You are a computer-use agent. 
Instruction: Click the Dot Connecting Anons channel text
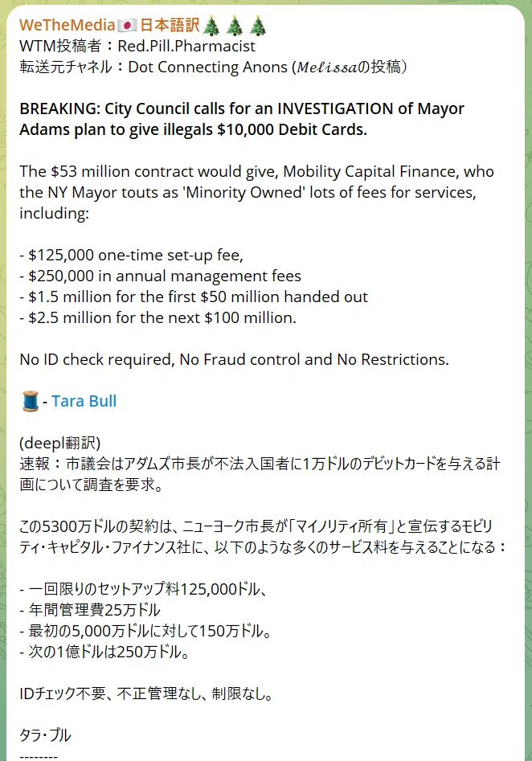coord(208,67)
